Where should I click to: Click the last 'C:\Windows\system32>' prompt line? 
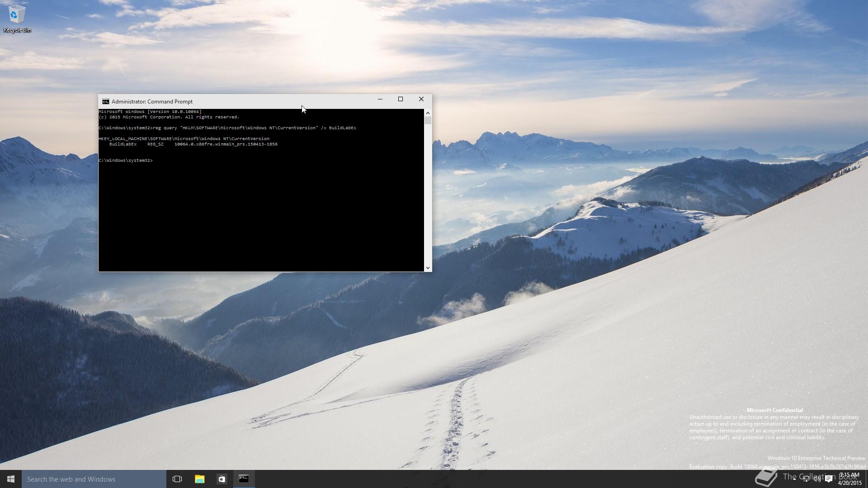coord(126,160)
